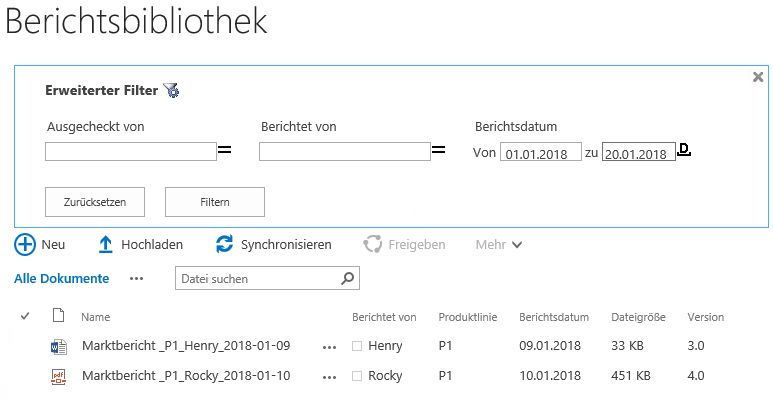Click the Neu plus icon
Screen dimensions: 773x401
pyautogui.click(x=25, y=244)
